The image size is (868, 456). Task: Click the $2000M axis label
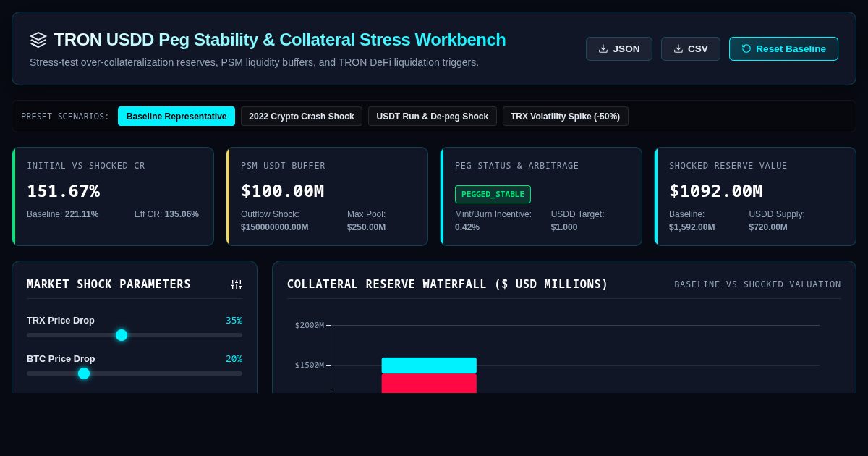[x=310, y=325]
